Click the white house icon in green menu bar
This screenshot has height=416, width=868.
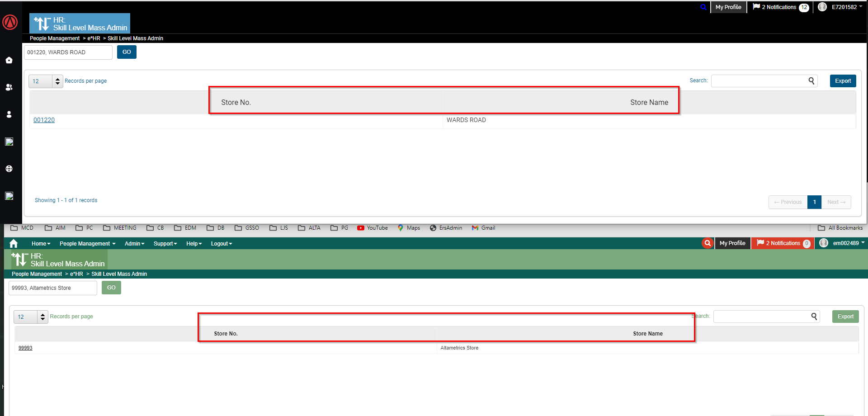tap(14, 243)
